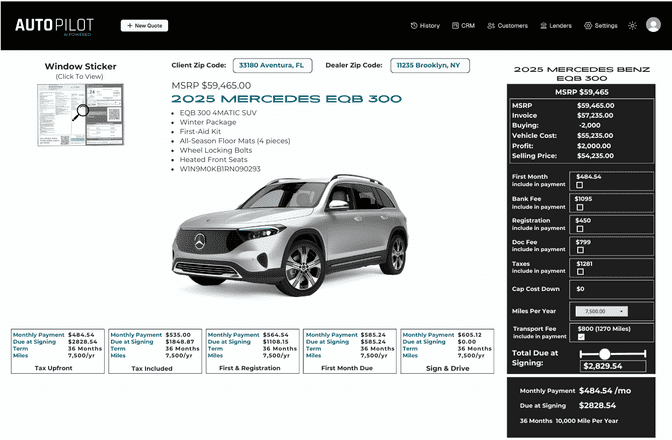This screenshot has height=440, width=672.
Task: Click the Bank Fee $1095 value
Action: [583, 199]
